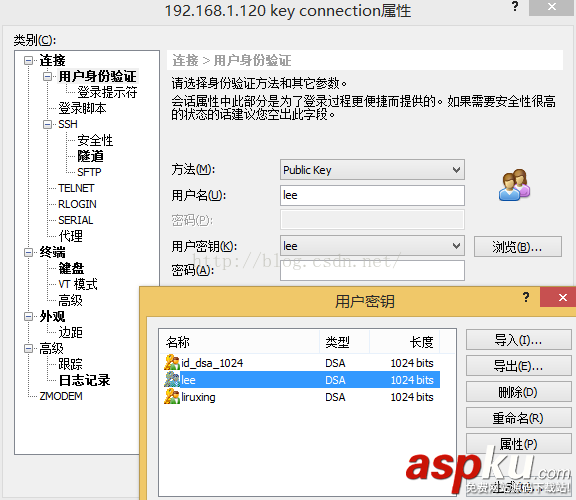
Task: Select the liruxing key row
Action: 301,397
